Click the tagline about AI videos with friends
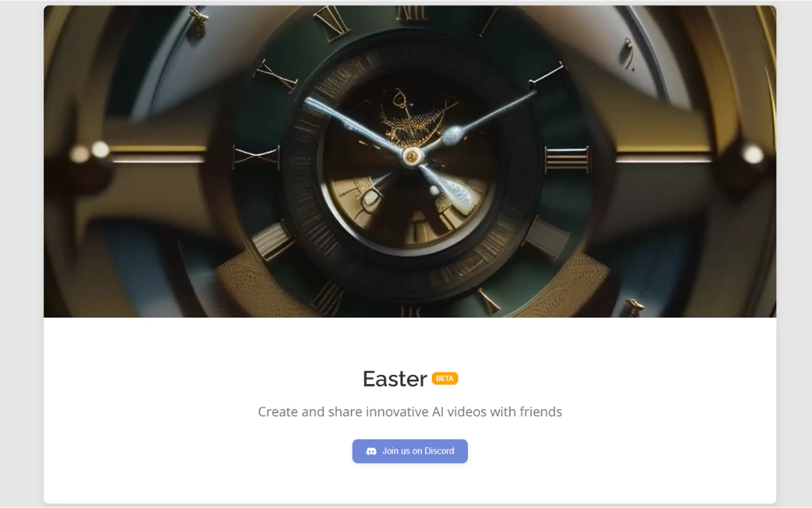The width and height of the screenshot is (812, 508). (x=410, y=412)
